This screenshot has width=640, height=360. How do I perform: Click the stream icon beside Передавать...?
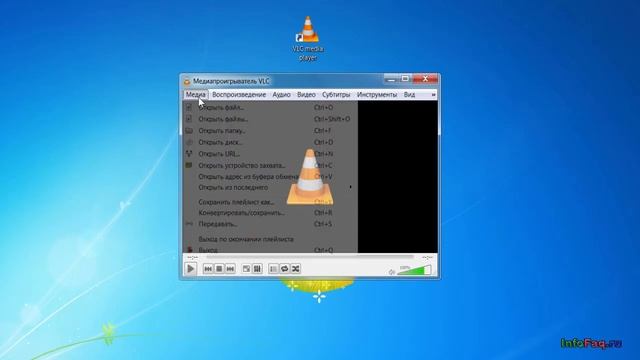click(x=189, y=224)
